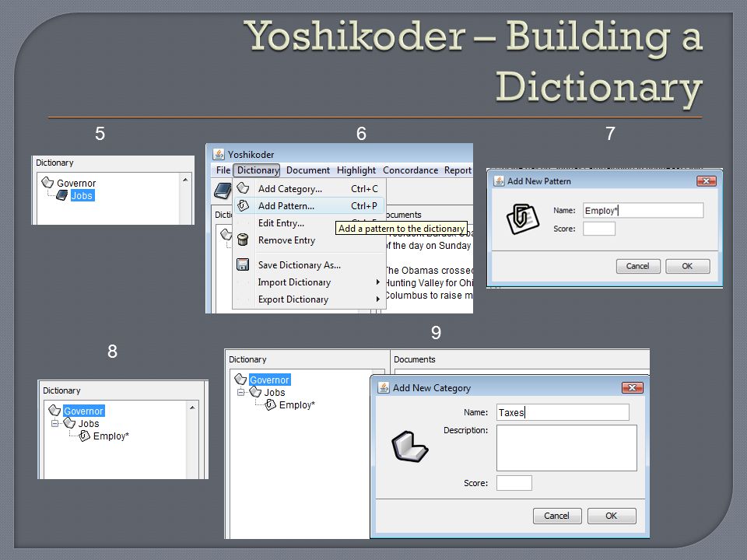Click the Score field in Add New Category
The image size is (747, 560).
[514, 483]
